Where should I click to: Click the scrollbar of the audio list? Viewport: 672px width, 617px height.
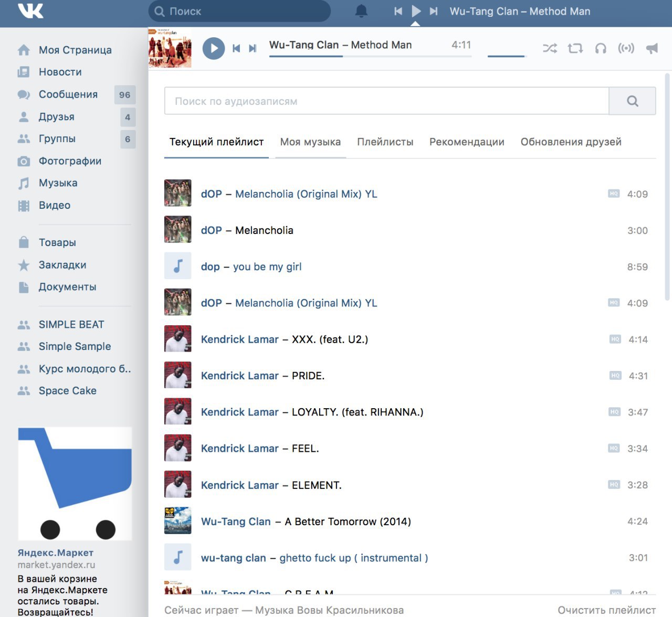(667, 186)
